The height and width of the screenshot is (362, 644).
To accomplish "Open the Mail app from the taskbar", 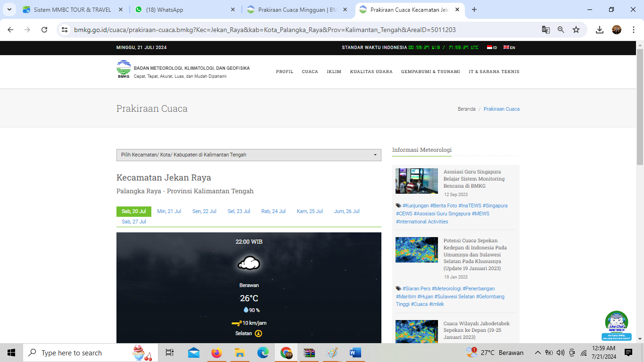I will (193, 353).
